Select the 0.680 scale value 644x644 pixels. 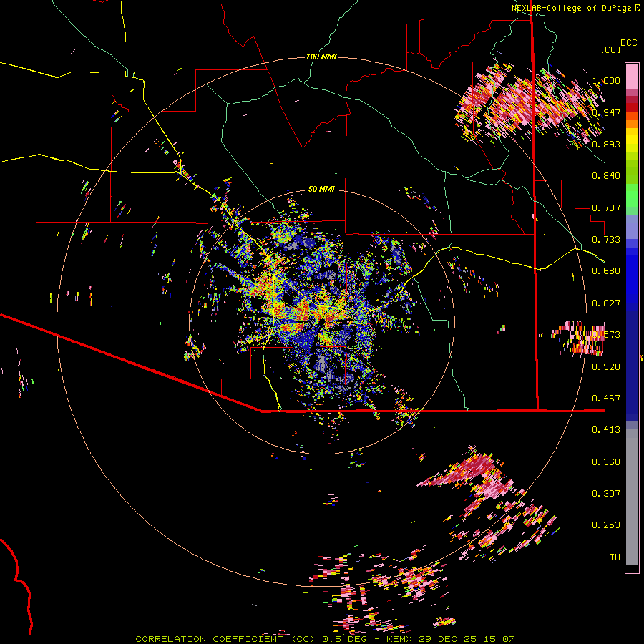(x=606, y=271)
